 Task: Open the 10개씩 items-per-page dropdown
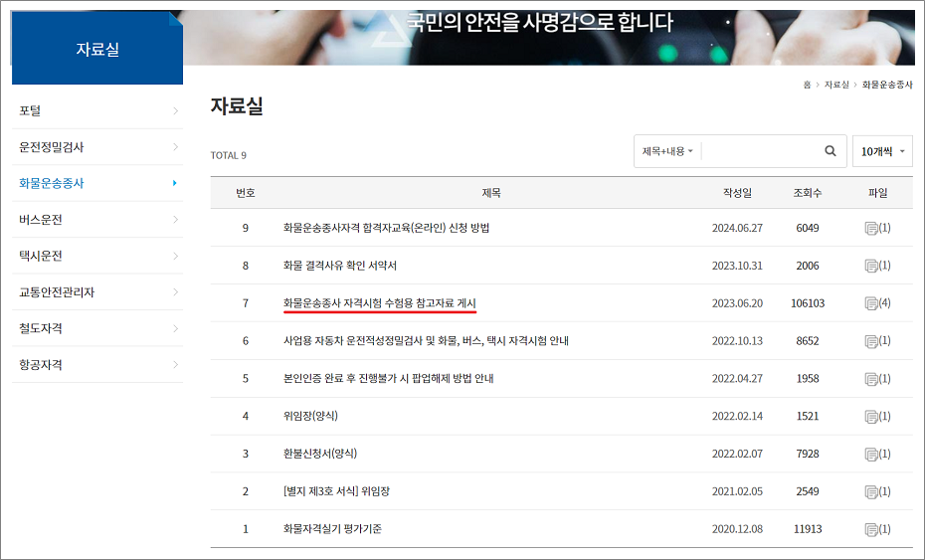point(882,151)
